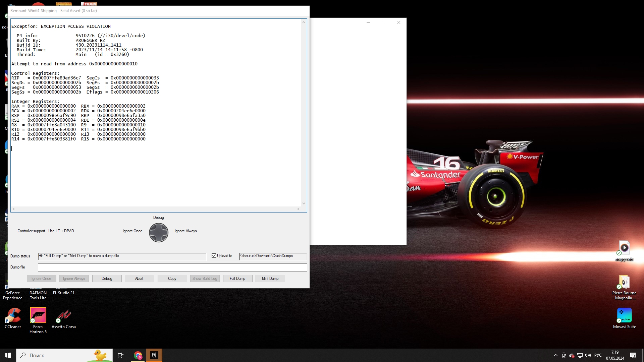Select the Forza Horizon 5 desktop icon
Viewport: 644px width, 362px height.
[38, 320]
